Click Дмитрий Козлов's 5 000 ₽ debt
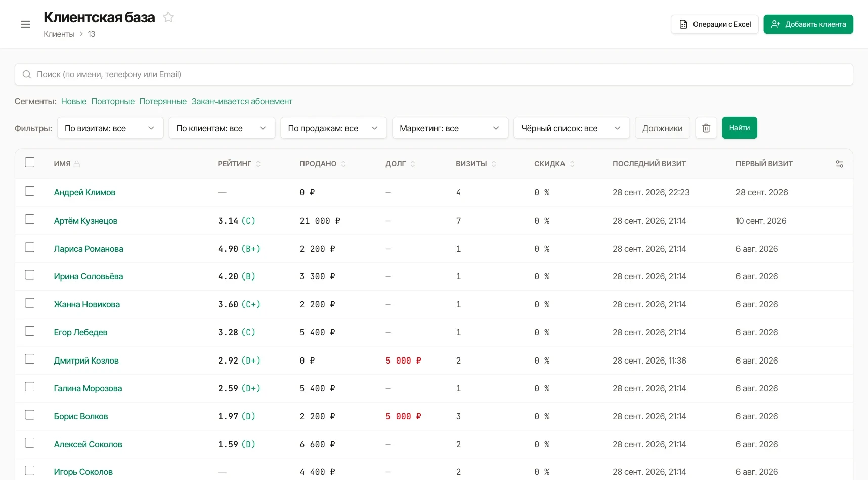The image size is (868, 480). point(403,361)
